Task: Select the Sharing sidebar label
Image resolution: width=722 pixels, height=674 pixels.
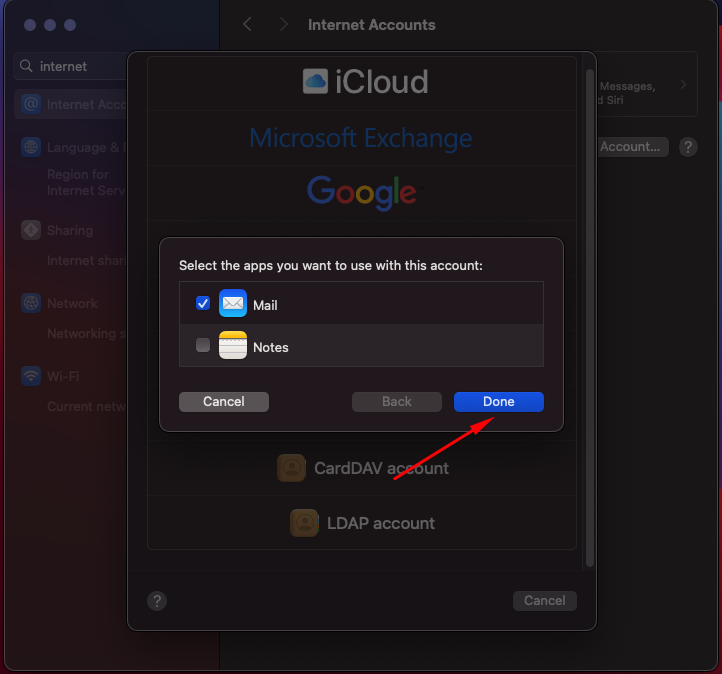Action: click(70, 230)
